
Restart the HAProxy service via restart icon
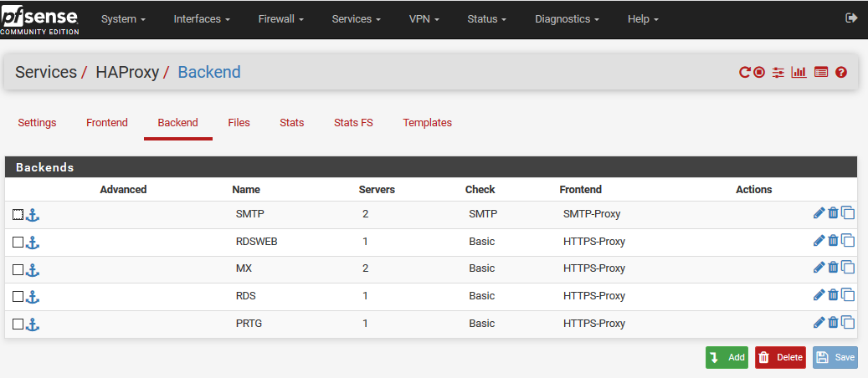[745, 72]
